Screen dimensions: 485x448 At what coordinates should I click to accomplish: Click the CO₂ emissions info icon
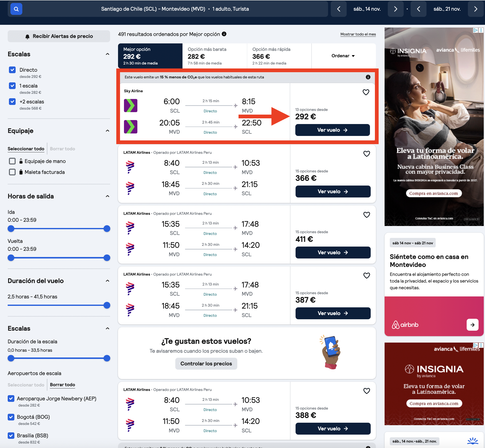pyautogui.click(x=368, y=77)
